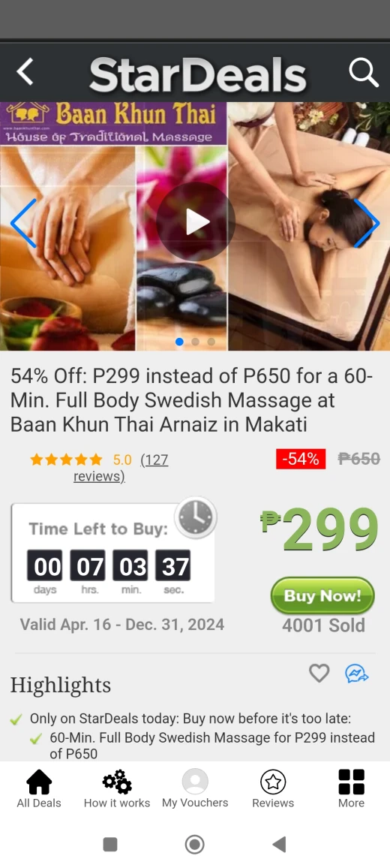This screenshot has width=390, height=868.
Task: Share deal via messenger icon
Action: click(357, 674)
